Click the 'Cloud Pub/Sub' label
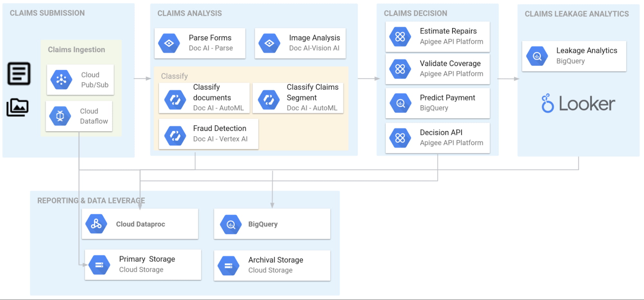644x300 pixels. pos(95,80)
